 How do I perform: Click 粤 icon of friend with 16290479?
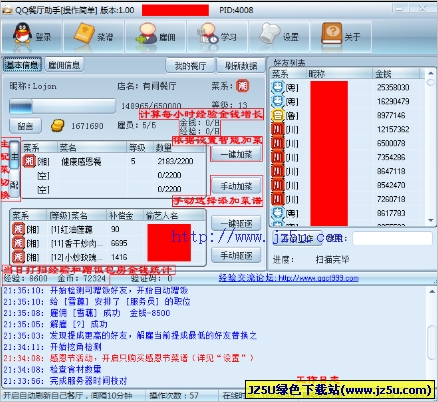[x=277, y=101]
